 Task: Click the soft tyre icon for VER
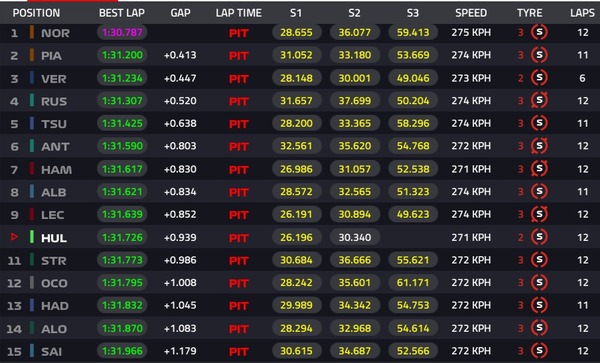pos(539,78)
